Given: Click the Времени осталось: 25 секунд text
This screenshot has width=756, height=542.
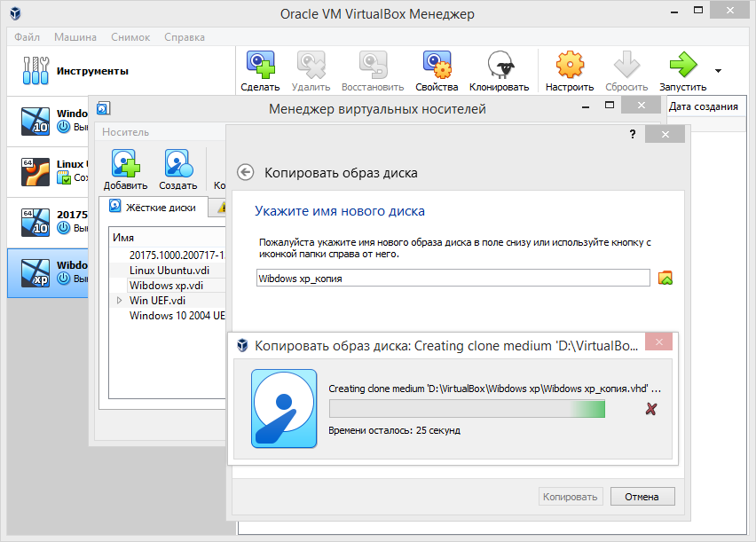Looking at the screenshot, I should [x=394, y=430].
